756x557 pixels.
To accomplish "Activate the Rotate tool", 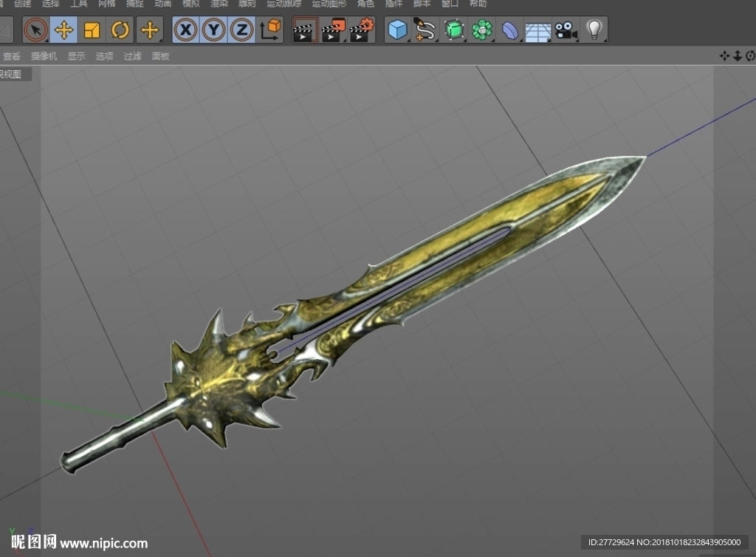I will pos(120,30).
